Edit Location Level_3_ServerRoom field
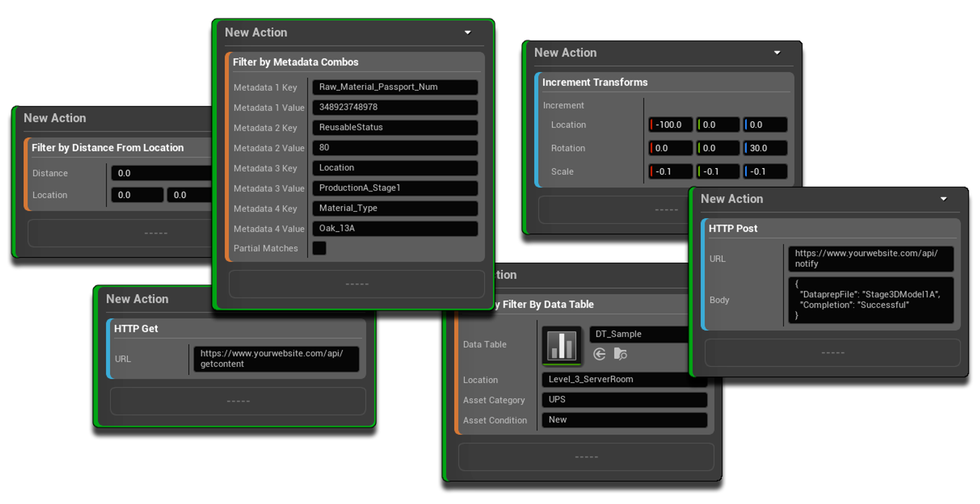 pos(624,379)
